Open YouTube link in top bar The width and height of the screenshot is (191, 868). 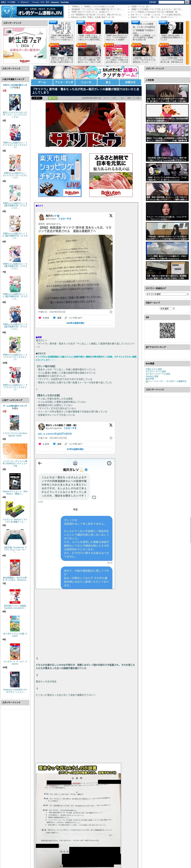[65, 2]
